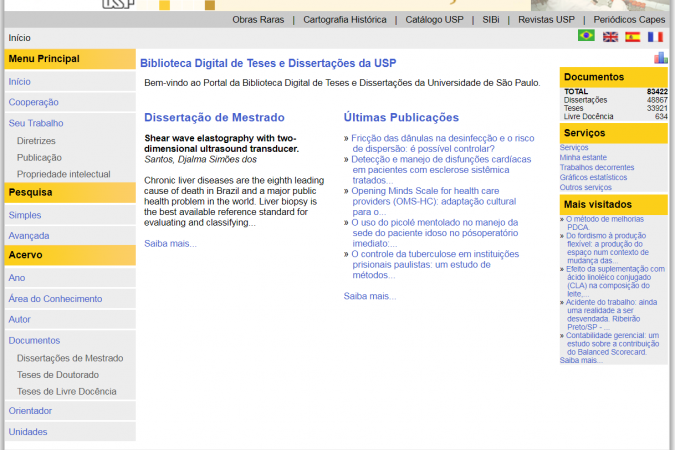This screenshot has height=450, width=675.
Task: Open the statistics bar chart icon
Action: [x=660, y=58]
